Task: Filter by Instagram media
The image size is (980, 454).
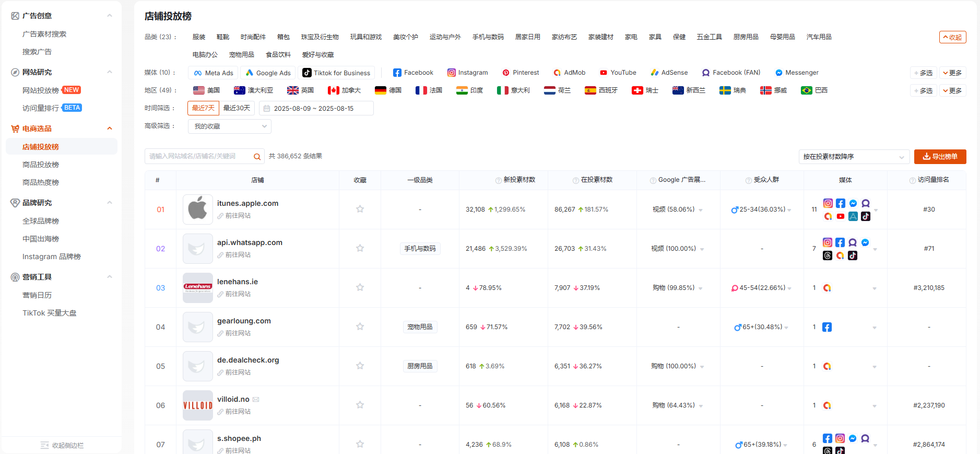Action: 468,73
